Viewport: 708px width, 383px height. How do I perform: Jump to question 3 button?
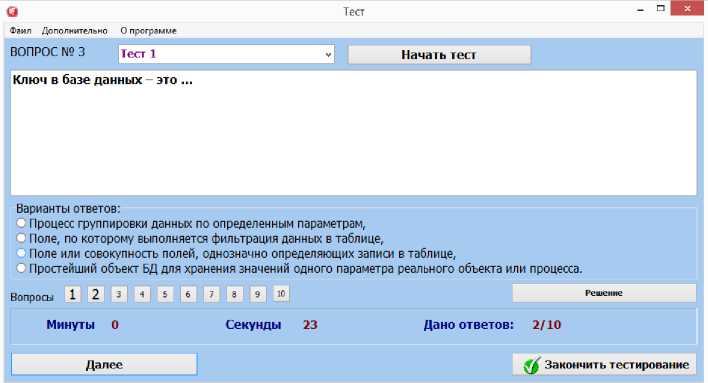click(x=119, y=294)
